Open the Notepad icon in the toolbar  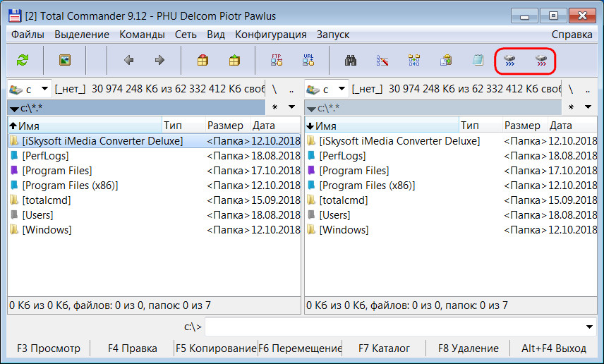pyautogui.click(x=478, y=60)
